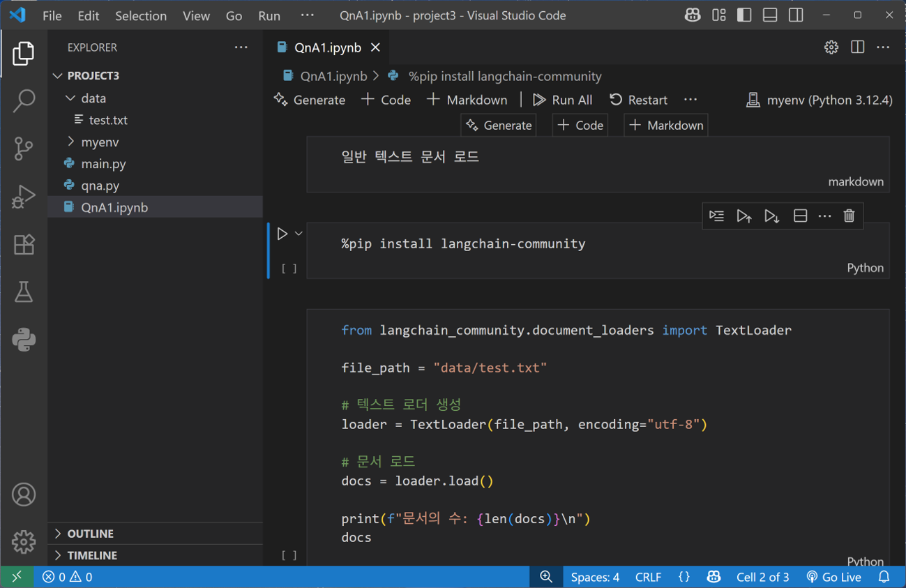906x588 pixels.
Task: Open the Manage gear in activity bar
Action: point(24,542)
